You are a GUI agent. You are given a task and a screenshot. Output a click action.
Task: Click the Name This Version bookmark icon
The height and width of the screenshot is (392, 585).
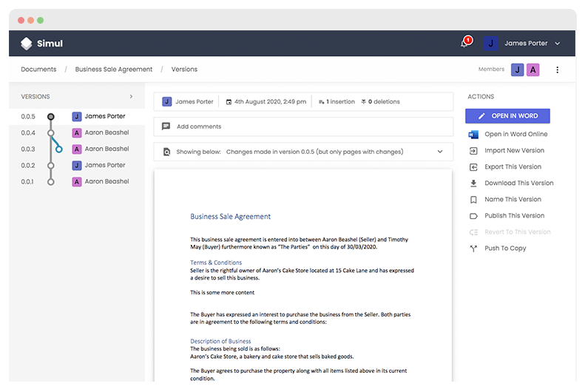click(473, 200)
